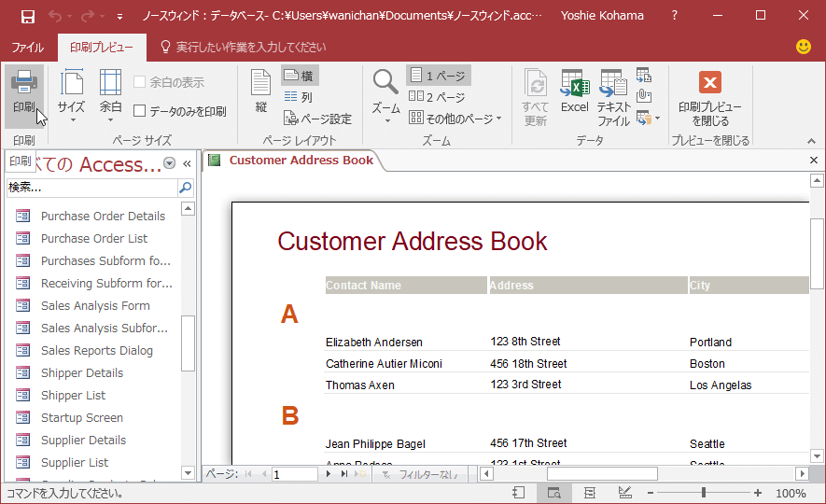Open 'その他のページ' more pages dropdown
The image size is (826, 504).
coord(455,119)
